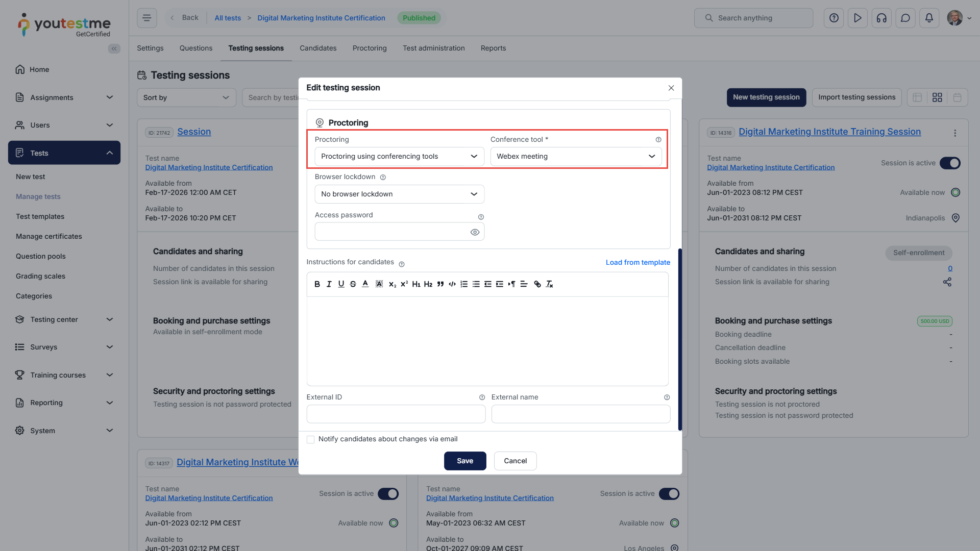Open the Browser lockdown dropdown
This screenshot has height=551, width=980.
pyautogui.click(x=399, y=194)
